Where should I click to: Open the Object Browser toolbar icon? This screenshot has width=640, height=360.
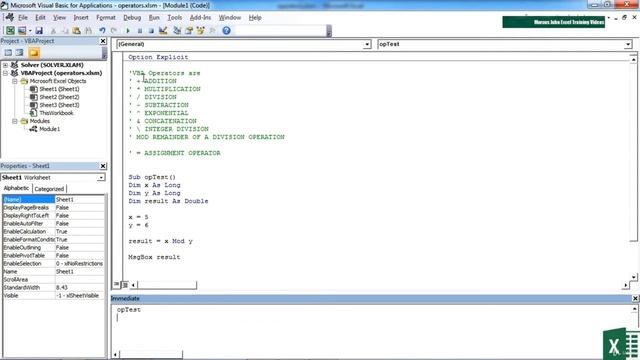(x=200, y=31)
